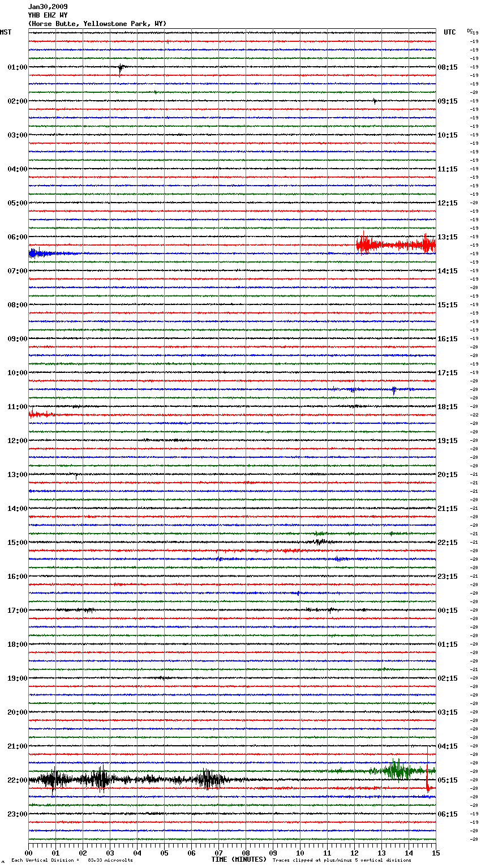Image resolution: width=481 pixels, height=868 pixels.
Task: Click the Each Vertical Division 83.33 microvolts note
Action: (72, 860)
